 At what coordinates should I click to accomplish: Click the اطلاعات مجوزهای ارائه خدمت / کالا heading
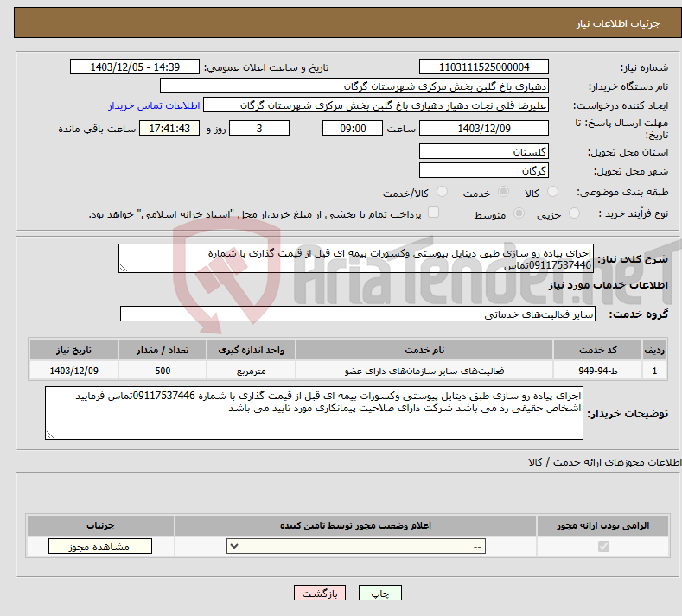tap(604, 462)
